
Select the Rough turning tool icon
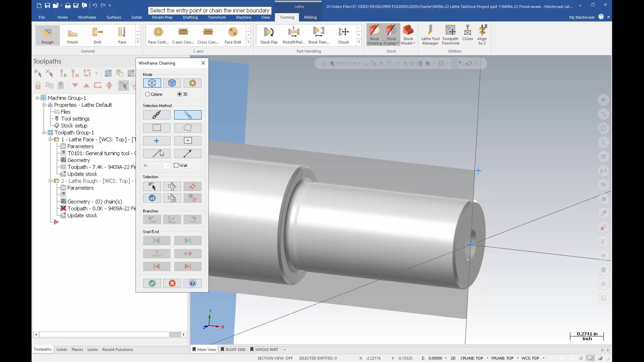[47, 35]
